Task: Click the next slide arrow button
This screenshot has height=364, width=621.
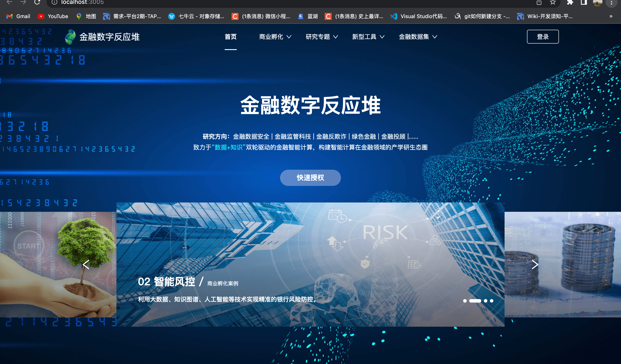Action: click(535, 264)
